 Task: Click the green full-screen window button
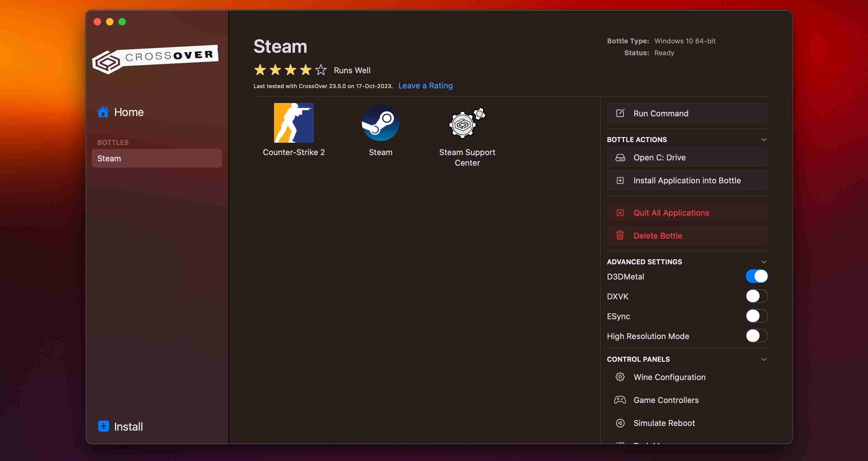(122, 22)
